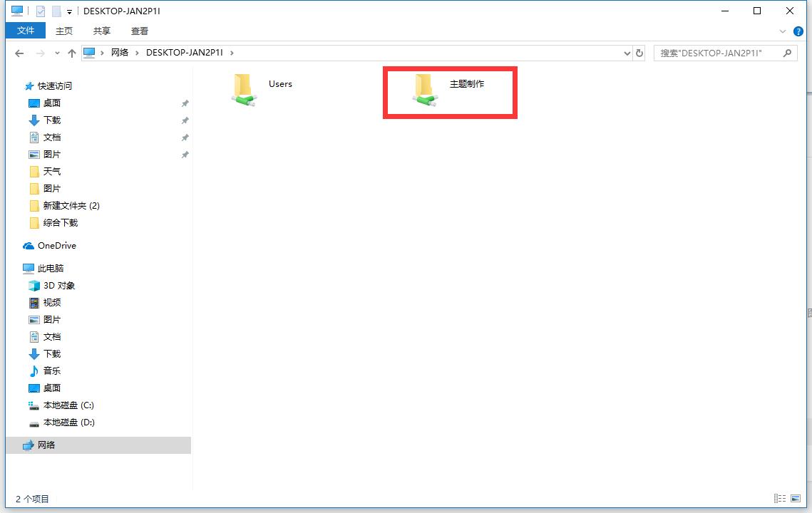Open the 文件 menu
Viewport: 812px width, 513px height.
[x=25, y=31]
